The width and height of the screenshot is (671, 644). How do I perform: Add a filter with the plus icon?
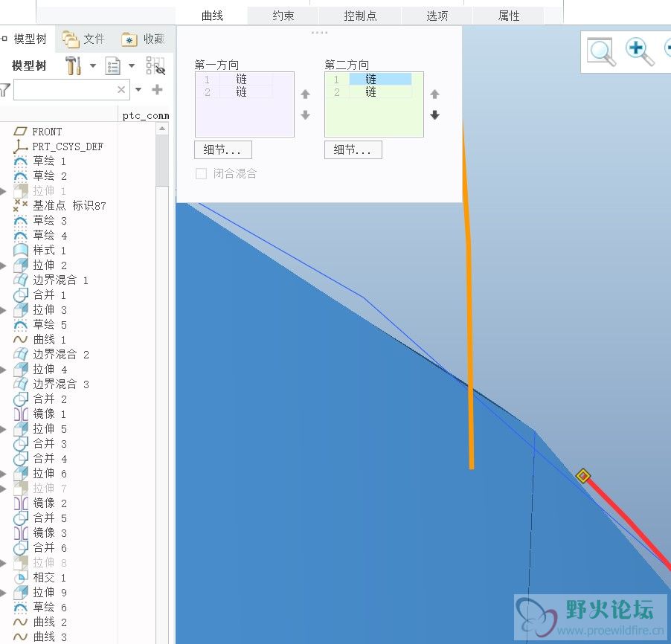[157, 89]
